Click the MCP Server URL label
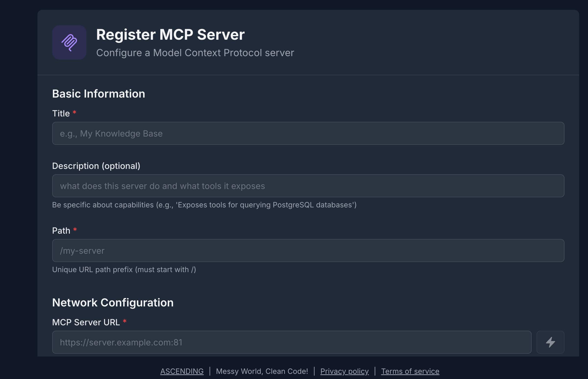Image resolution: width=588 pixels, height=379 pixels. [86, 322]
